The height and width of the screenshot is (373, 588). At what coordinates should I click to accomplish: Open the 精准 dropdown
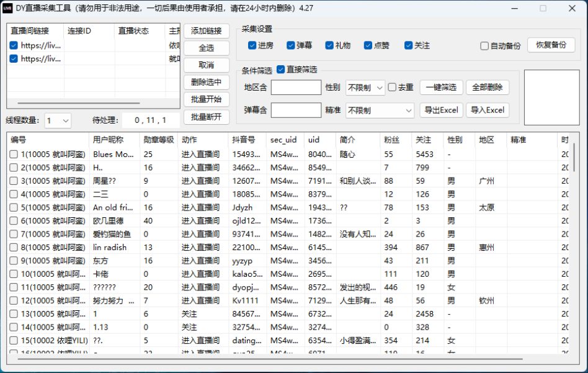pyautogui.click(x=380, y=110)
